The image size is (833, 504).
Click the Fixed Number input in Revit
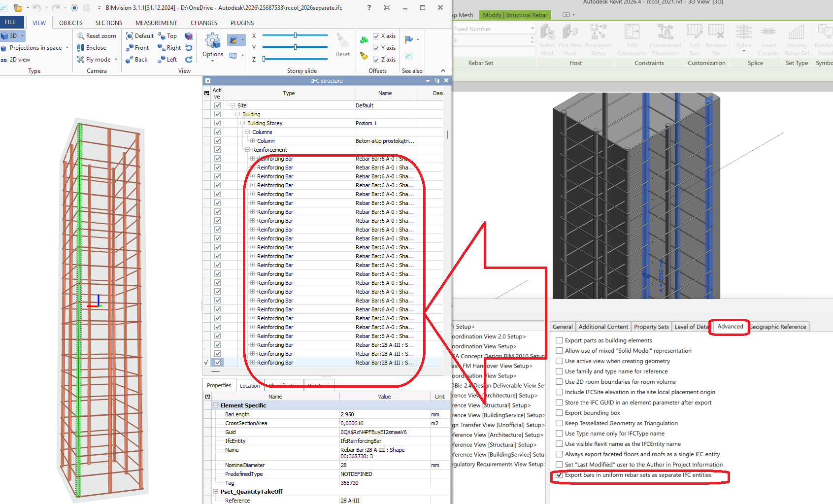(x=494, y=29)
